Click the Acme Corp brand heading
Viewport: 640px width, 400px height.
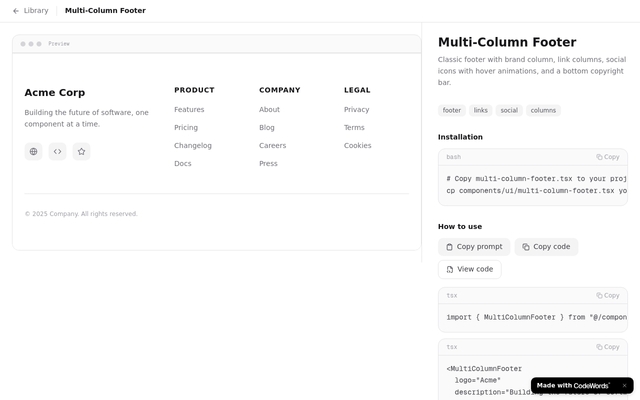[55, 93]
